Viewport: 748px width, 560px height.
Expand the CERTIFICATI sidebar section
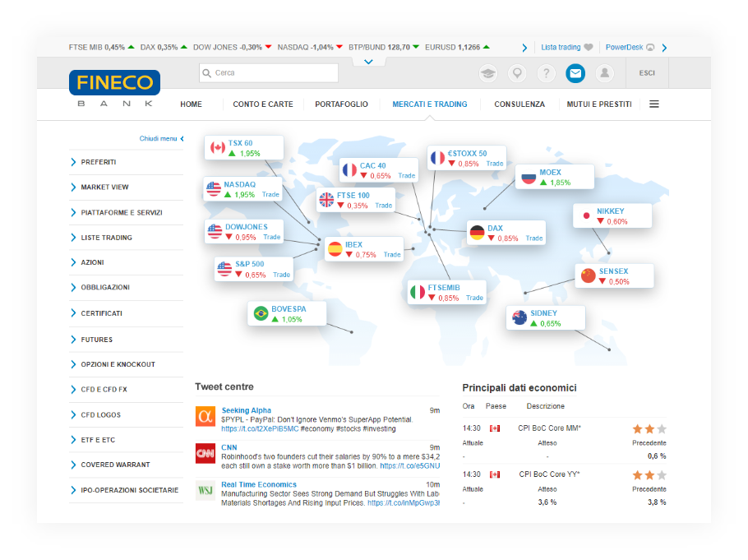pos(126,313)
